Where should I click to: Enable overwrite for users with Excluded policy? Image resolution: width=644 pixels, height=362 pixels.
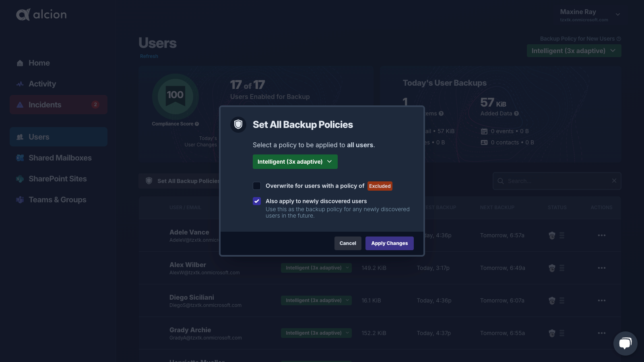coord(256,186)
